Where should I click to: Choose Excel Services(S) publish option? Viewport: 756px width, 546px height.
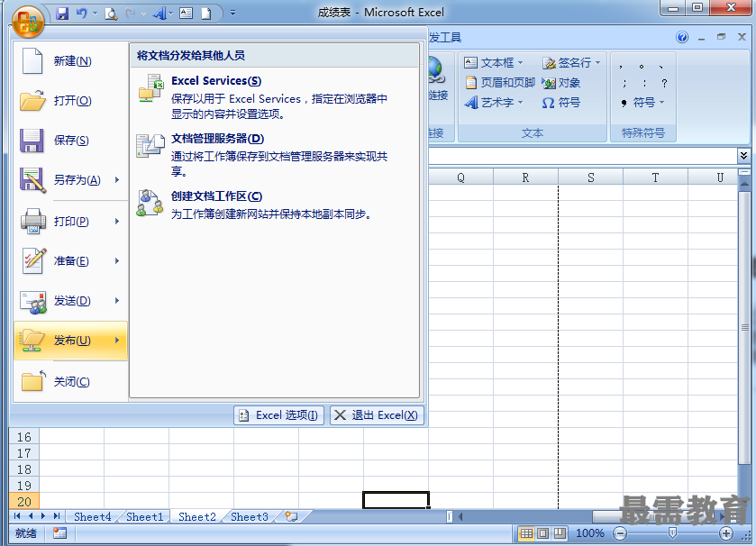(273, 97)
